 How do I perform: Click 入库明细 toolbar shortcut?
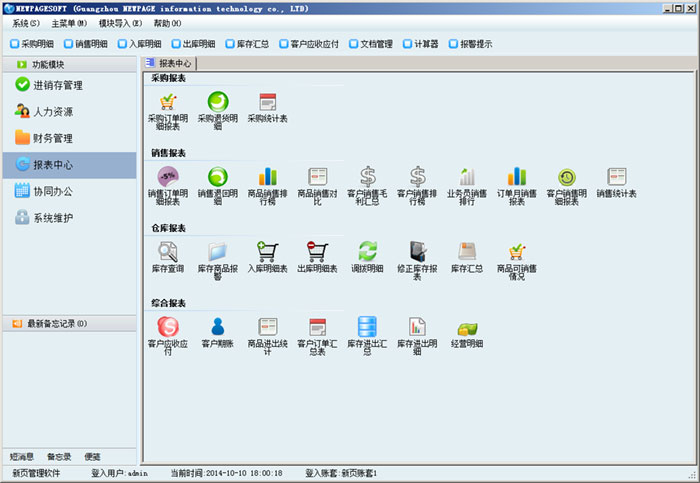pos(139,44)
